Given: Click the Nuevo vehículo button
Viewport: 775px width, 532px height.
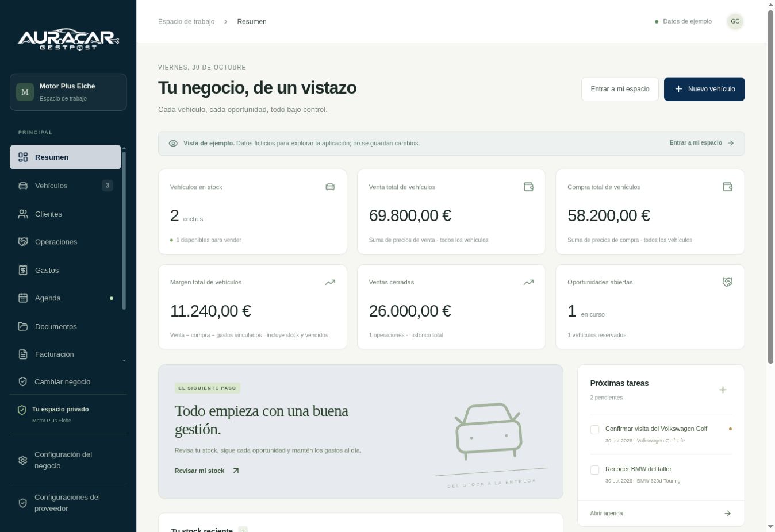Looking at the screenshot, I should pos(704,89).
